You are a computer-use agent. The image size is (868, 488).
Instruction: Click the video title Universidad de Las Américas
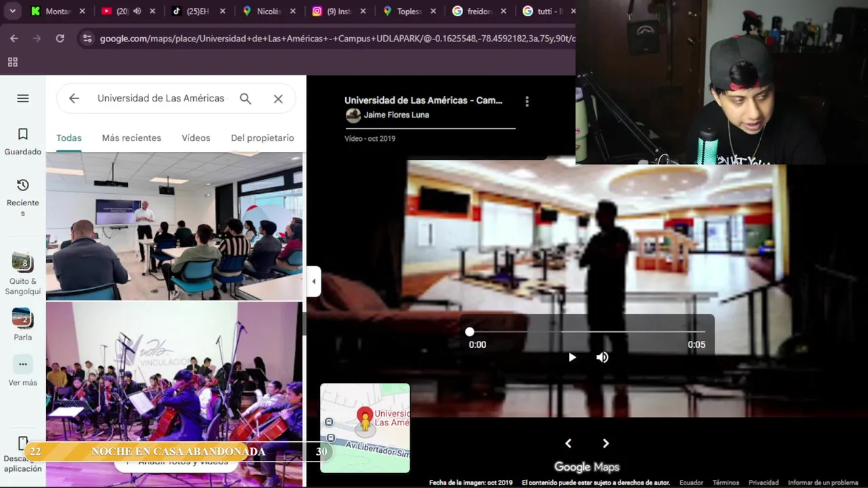(423, 100)
